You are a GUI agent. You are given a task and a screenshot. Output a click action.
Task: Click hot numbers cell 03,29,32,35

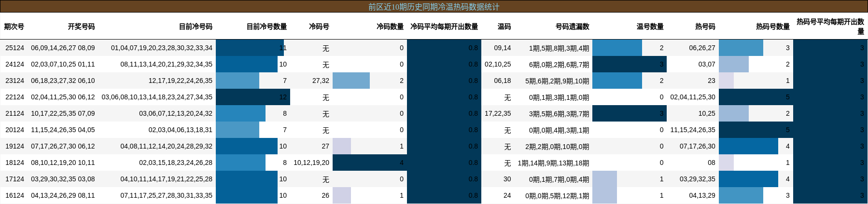point(698,179)
